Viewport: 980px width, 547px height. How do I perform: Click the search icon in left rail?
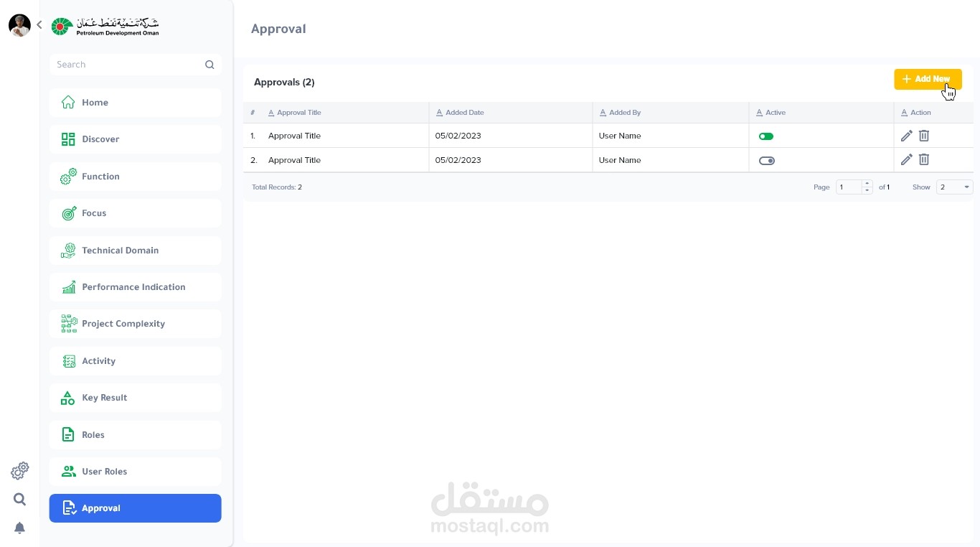pos(20,500)
